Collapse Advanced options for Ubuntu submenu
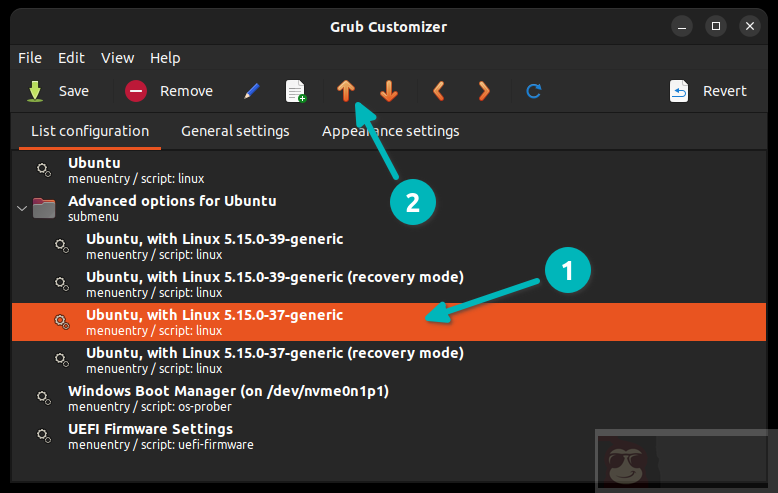Screen dimensions: 778x493 point(22,208)
